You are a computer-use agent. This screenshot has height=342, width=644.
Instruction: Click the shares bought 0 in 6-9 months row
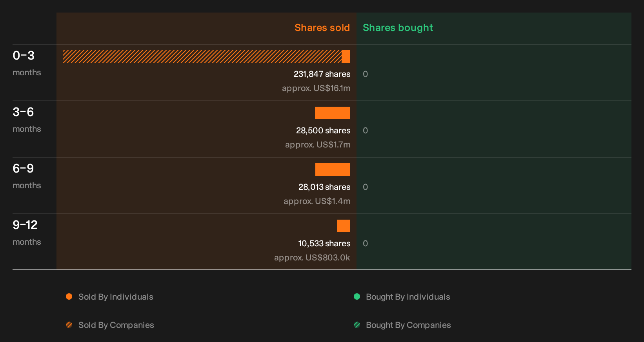pos(366,187)
